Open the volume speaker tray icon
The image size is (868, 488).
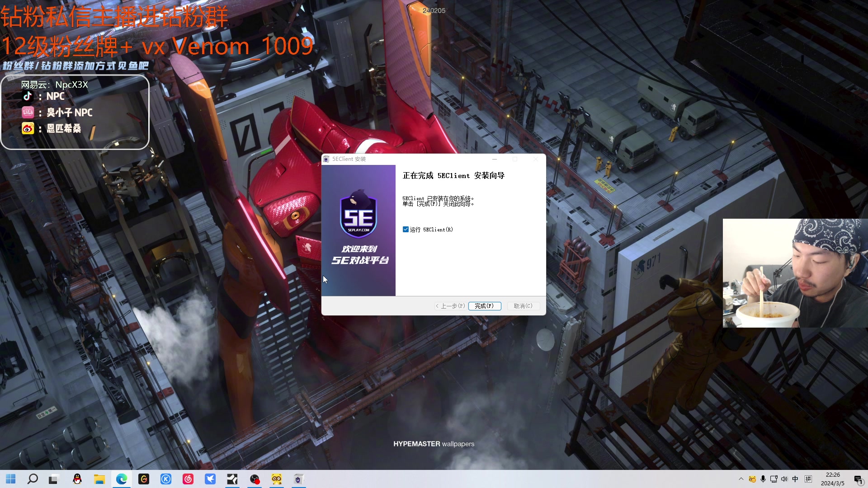click(784, 479)
